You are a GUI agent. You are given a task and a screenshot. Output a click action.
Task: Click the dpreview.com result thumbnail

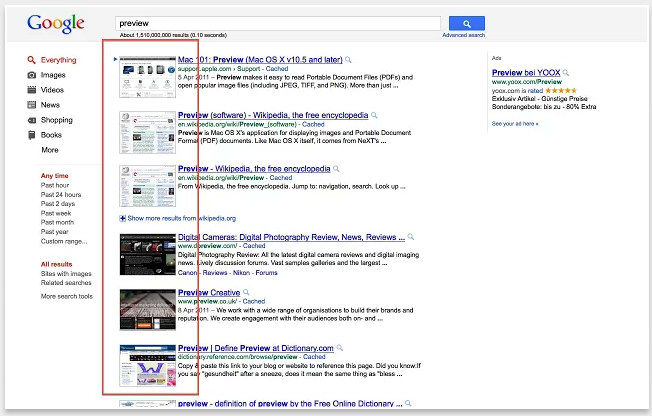147,255
